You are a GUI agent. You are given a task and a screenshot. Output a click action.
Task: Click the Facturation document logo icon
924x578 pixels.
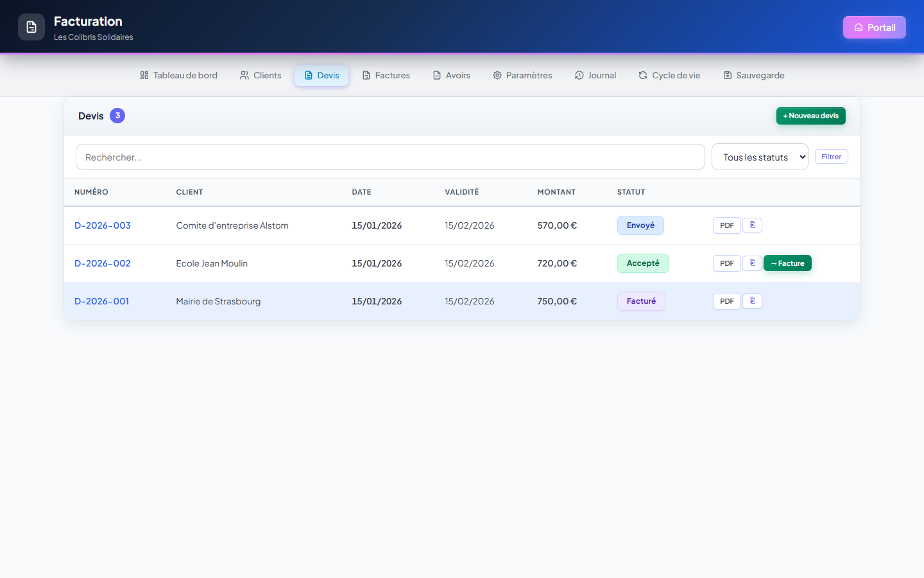click(31, 27)
